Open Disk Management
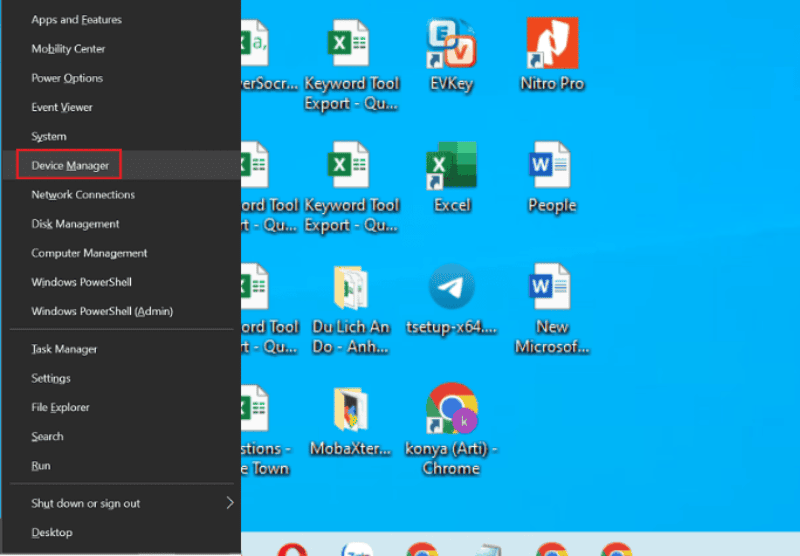Image resolution: width=800 pixels, height=556 pixels. 75,224
